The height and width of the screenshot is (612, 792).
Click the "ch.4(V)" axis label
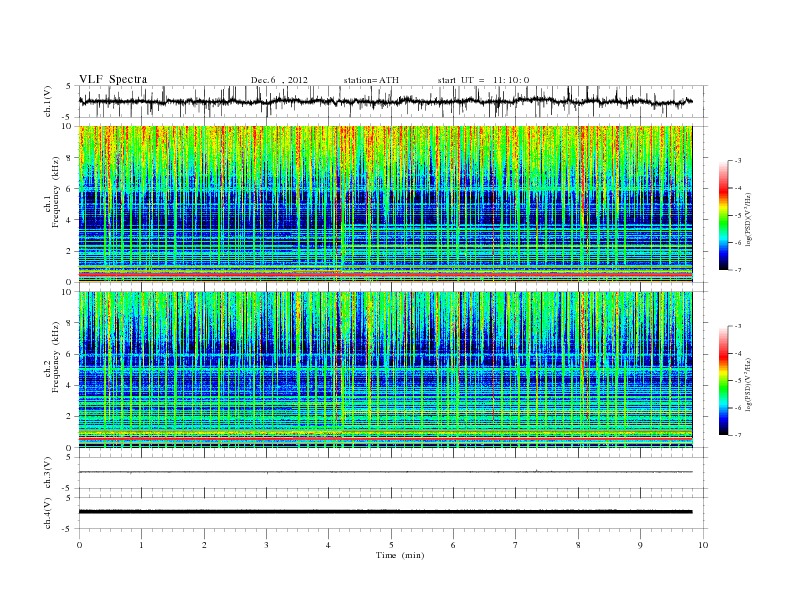pos(47,513)
